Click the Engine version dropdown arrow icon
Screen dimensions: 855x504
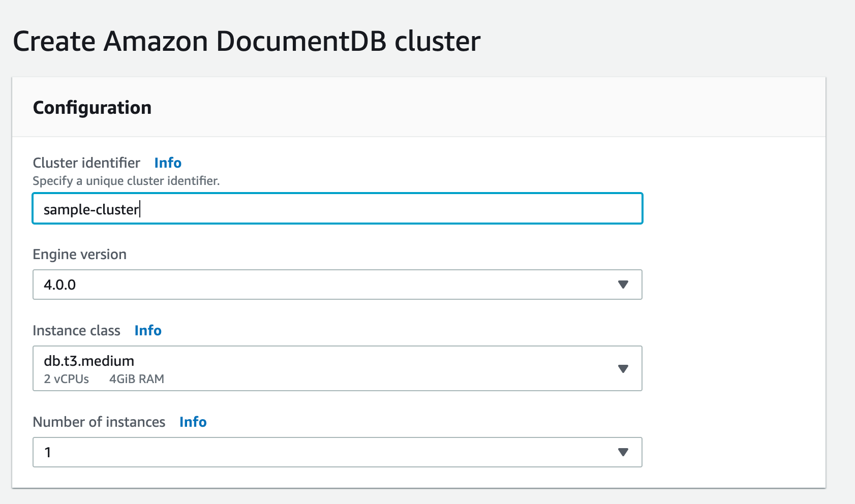point(623,285)
